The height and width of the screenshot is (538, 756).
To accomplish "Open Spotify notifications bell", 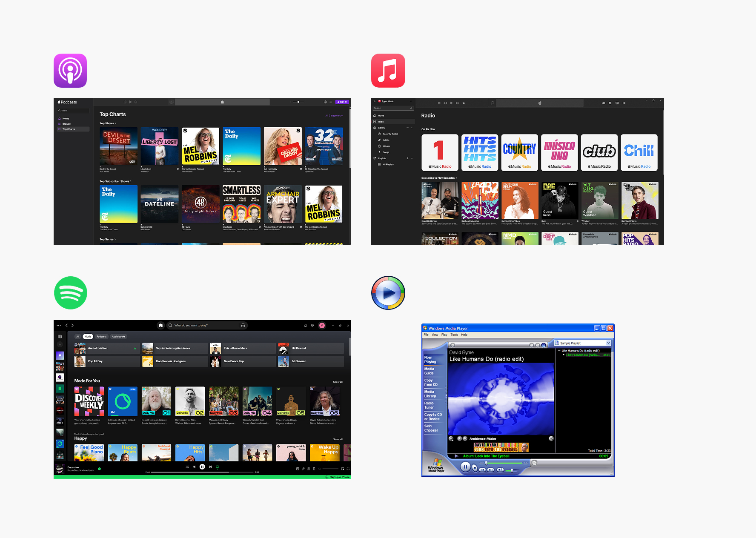I will [305, 326].
